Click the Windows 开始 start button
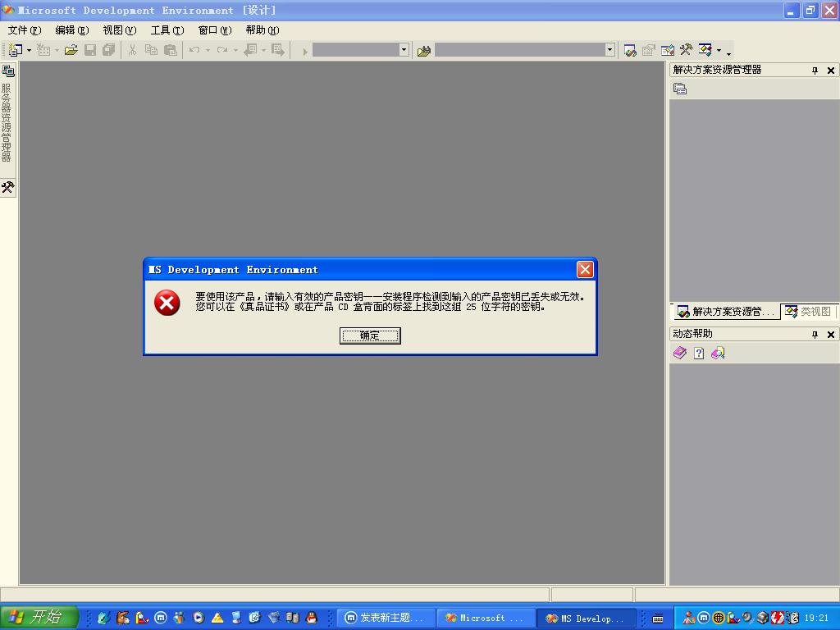 [x=39, y=617]
